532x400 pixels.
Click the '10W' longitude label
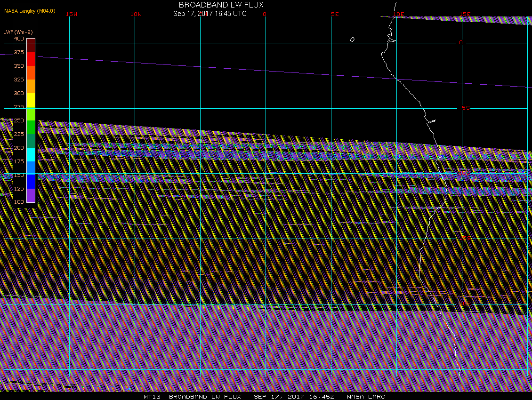136,14
